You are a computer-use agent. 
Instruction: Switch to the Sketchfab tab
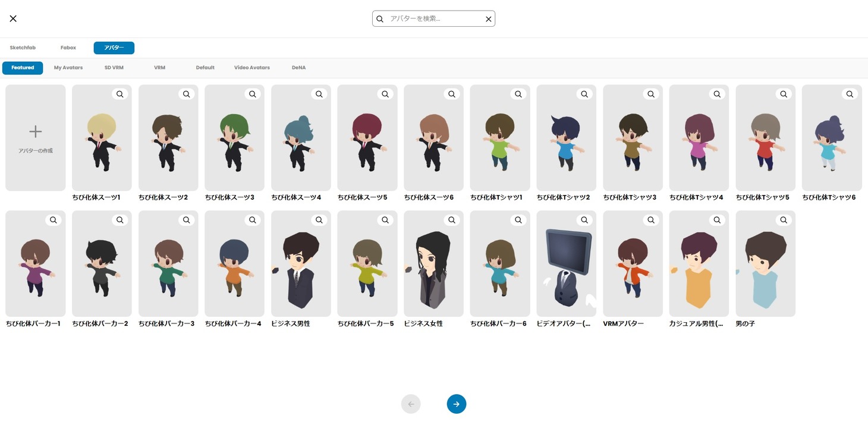pos(23,48)
